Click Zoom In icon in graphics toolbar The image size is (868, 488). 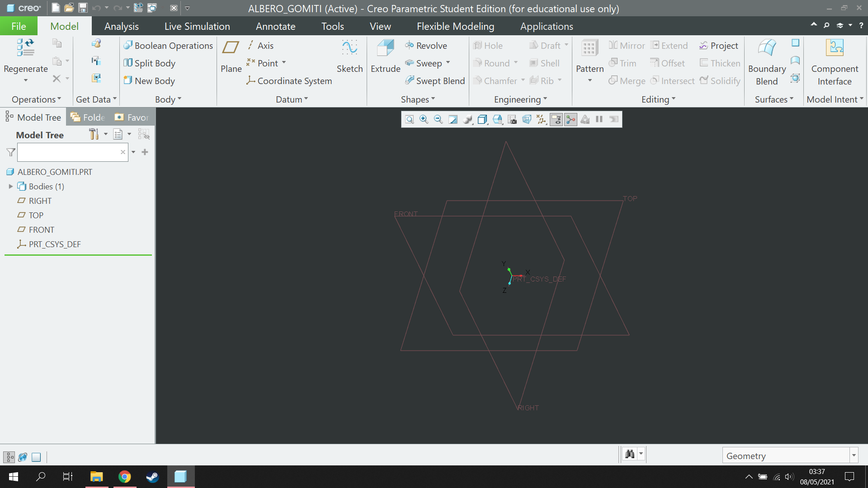tap(424, 119)
